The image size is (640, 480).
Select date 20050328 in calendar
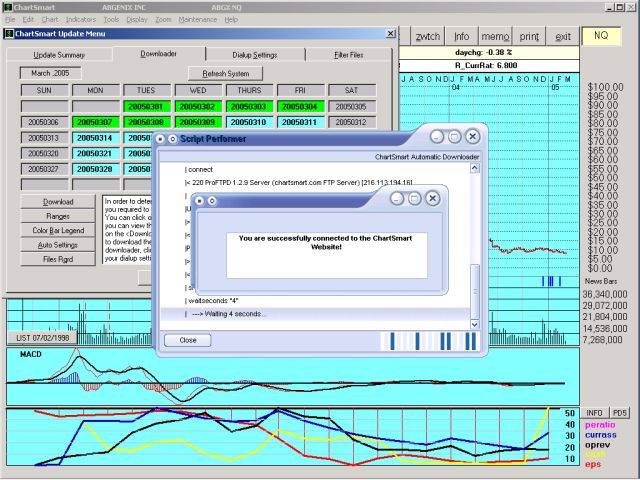95,169
